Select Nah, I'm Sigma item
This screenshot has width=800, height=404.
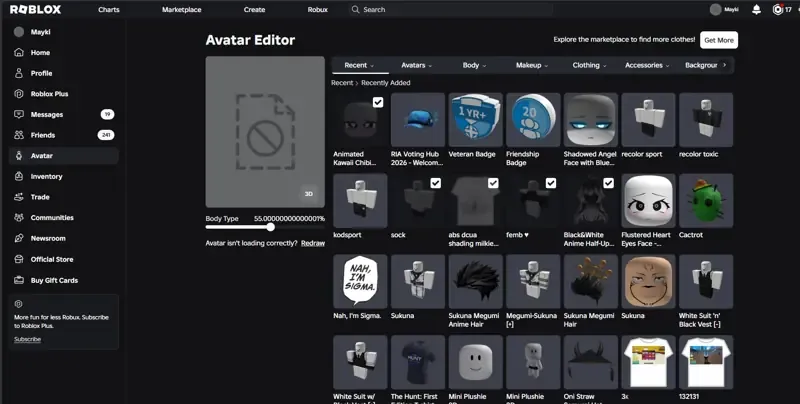coord(360,282)
